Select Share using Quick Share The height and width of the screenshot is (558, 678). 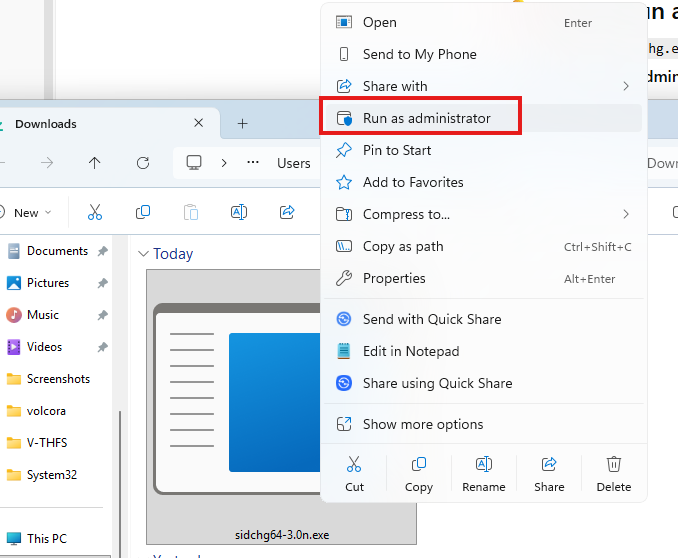483,383
